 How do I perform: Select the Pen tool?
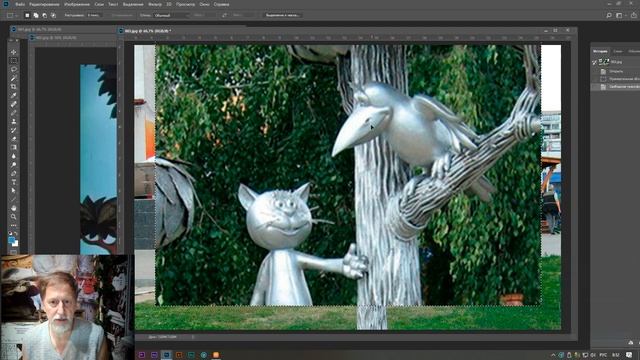(x=13, y=173)
